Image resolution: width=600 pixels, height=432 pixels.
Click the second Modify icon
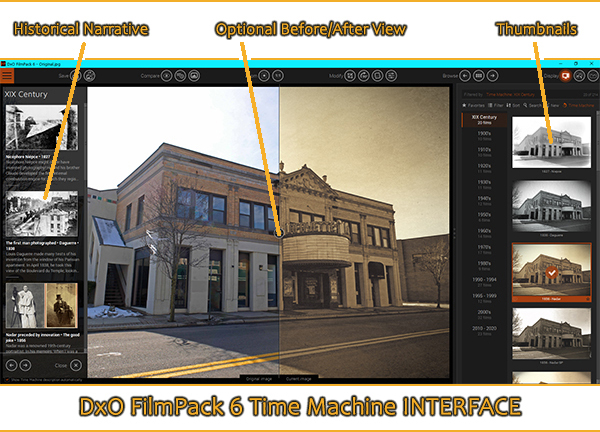364,76
